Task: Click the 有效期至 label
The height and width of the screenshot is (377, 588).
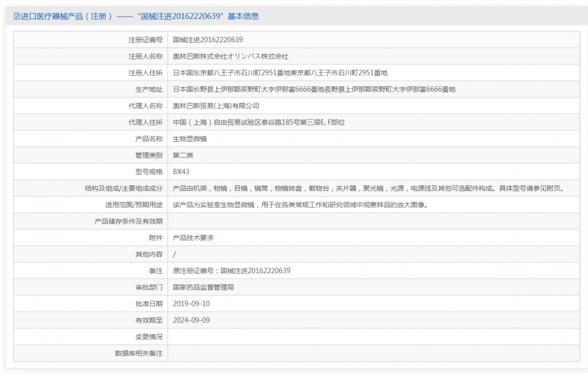Action: 149,320
